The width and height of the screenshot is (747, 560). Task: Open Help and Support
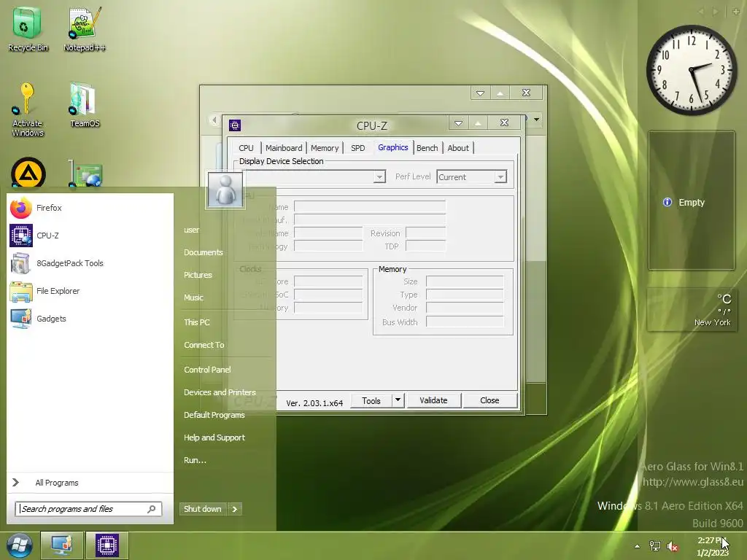click(x=214, y=437)
